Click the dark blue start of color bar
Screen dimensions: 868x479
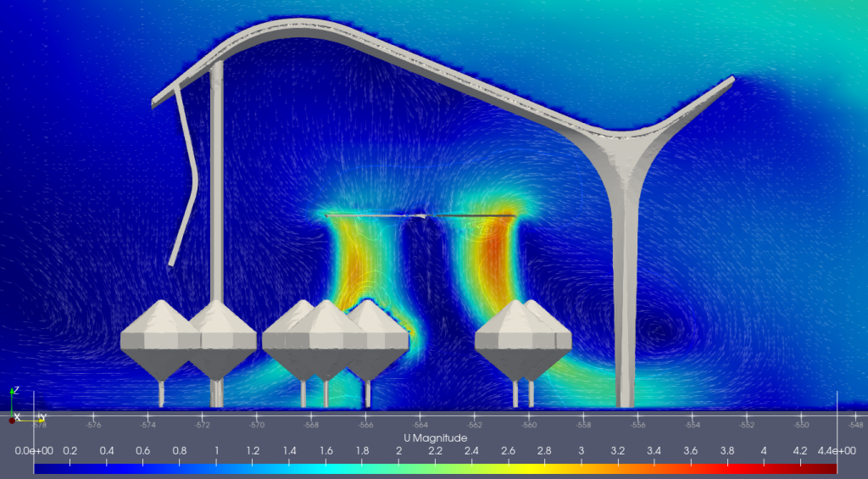(x=39, y=469)
